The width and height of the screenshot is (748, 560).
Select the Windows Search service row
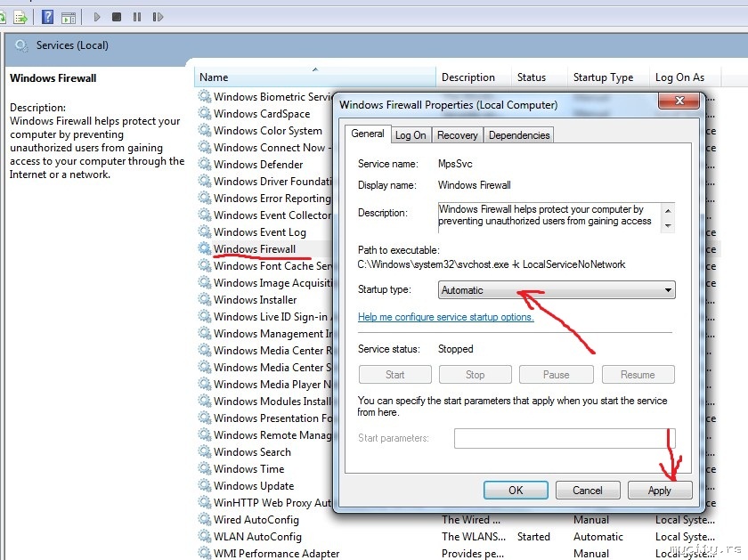252,452
